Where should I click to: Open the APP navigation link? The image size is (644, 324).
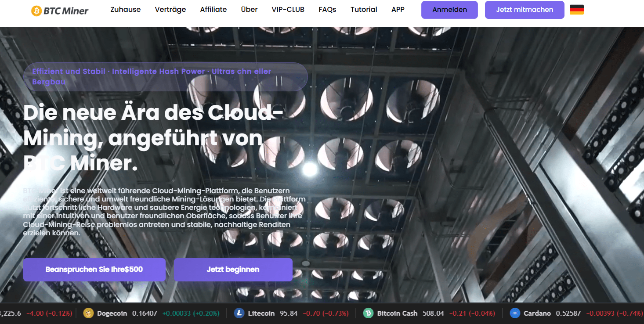click(x=398, y=10)
